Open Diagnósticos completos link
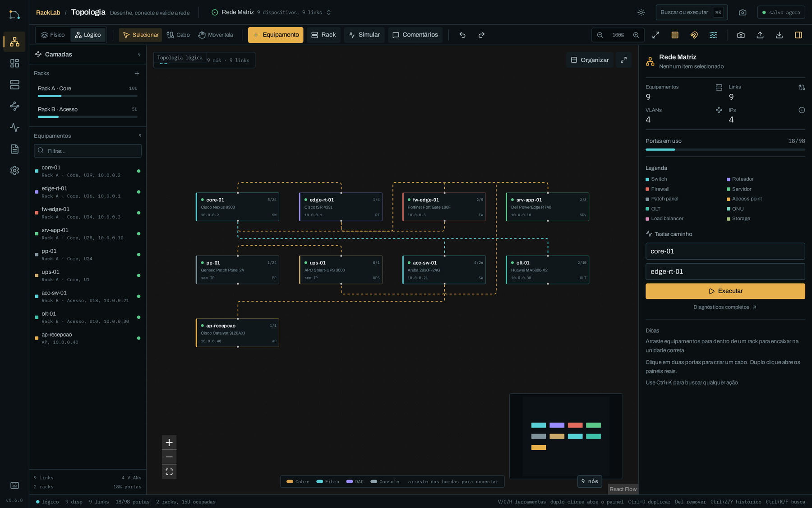This screenshot has height=508, width=812. point(725,307)
